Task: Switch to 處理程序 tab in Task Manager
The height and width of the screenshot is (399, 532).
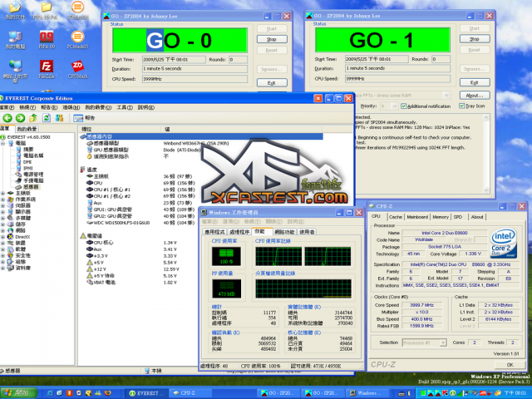Action: [x=239, y=232]
